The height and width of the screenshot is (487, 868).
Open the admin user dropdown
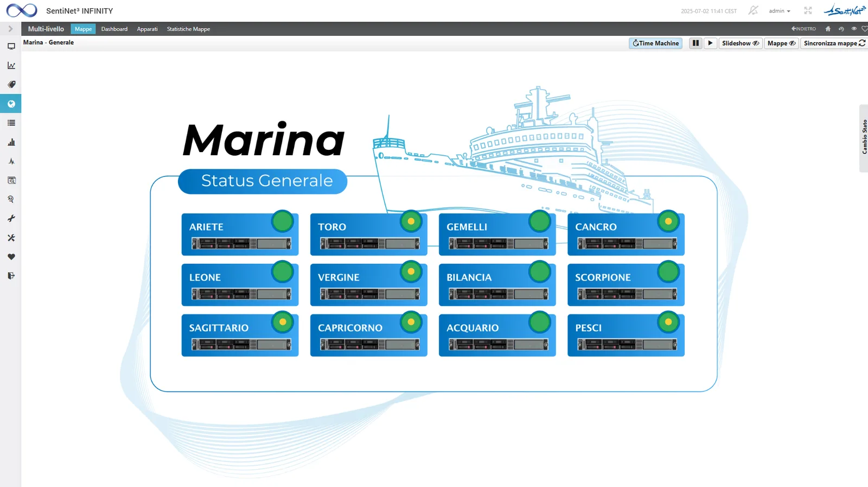coord(780,11)
